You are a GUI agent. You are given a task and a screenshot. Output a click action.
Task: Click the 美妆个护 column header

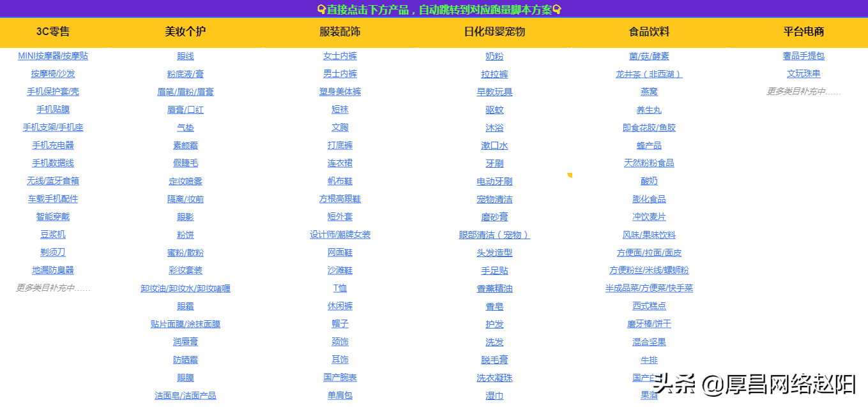coord(185,31)
